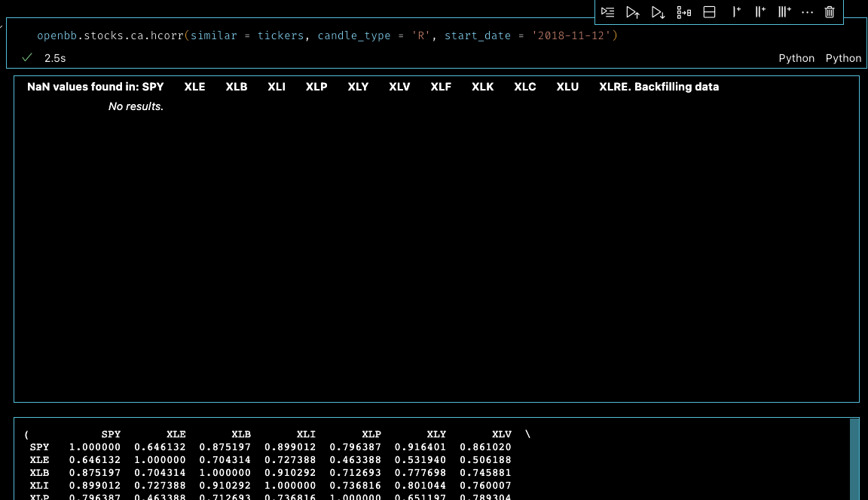Add a two-column section
The image size is (868, 500).
click(x=759, y=12)
